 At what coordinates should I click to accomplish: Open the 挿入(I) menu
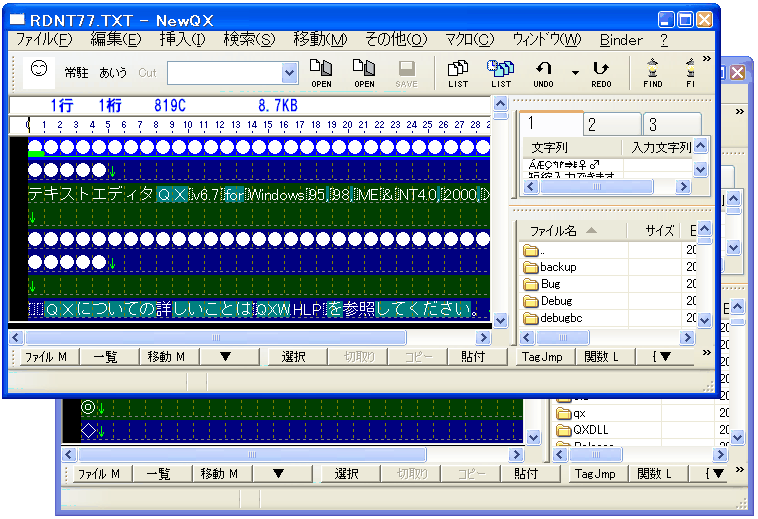pos(182,40)
